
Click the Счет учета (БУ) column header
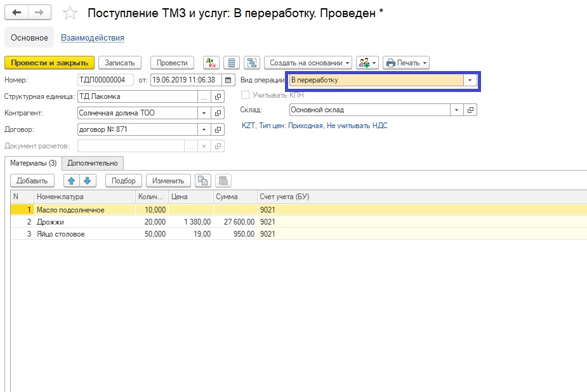tap(422, 197)
